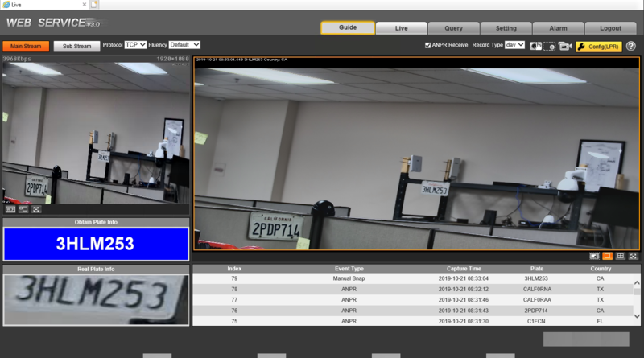Click the dashed region select icon

pyautogui.click(x=550, y=47)
